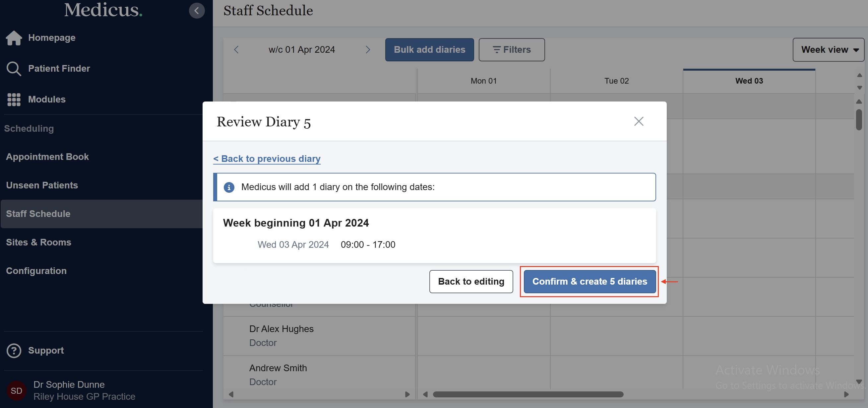Click the Homepage house icon
This screenshot has width=868, height=408.
click(x=14, y=38)
